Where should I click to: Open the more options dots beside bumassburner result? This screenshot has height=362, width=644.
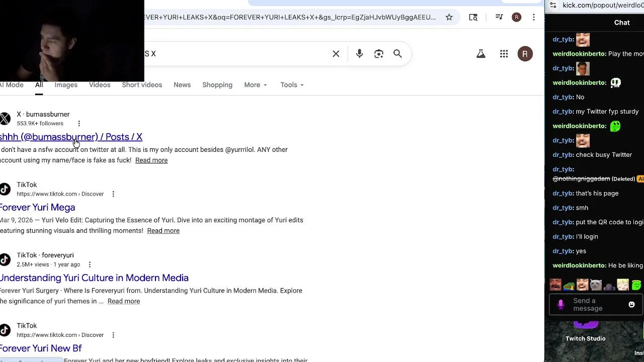[x=79, y=124]
